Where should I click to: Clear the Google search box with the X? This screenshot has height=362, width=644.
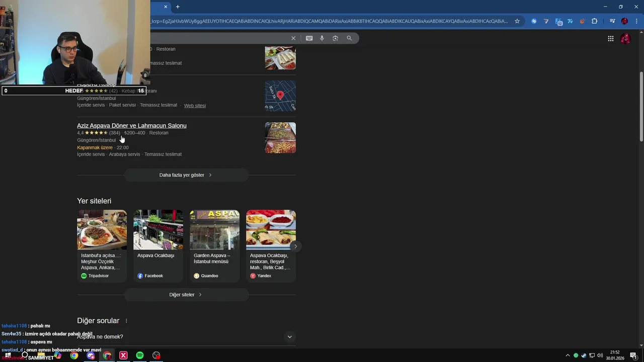pos(293,38)
